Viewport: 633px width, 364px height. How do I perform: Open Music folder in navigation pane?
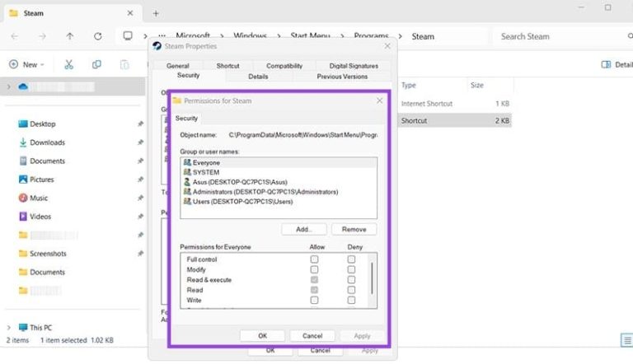point(38,198)
